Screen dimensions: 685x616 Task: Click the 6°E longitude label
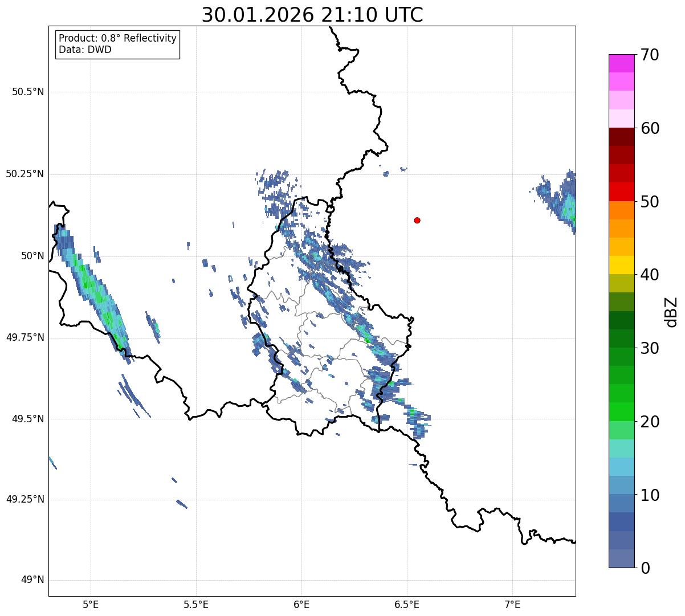tap(301, 604)
